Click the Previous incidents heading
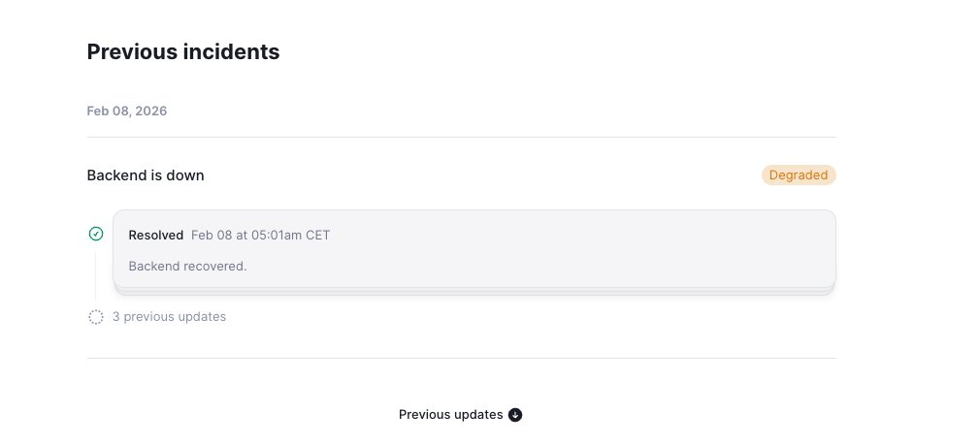The height and width of the screenshot is (445, 980). [x=183, y=52]
